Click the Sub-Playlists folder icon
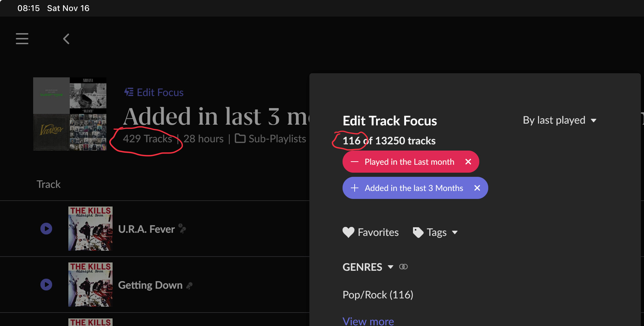Image resolution: width=644 pixels, height=326 pixels. point(240,138)
